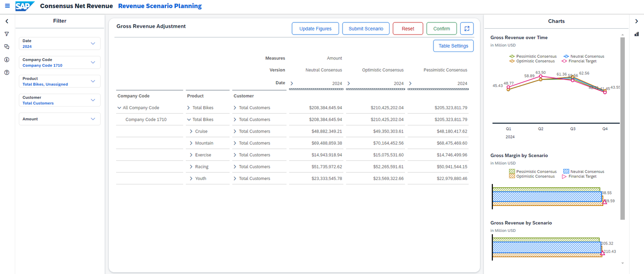Select the Company Code 1710 row label

[x=146, y=120]
